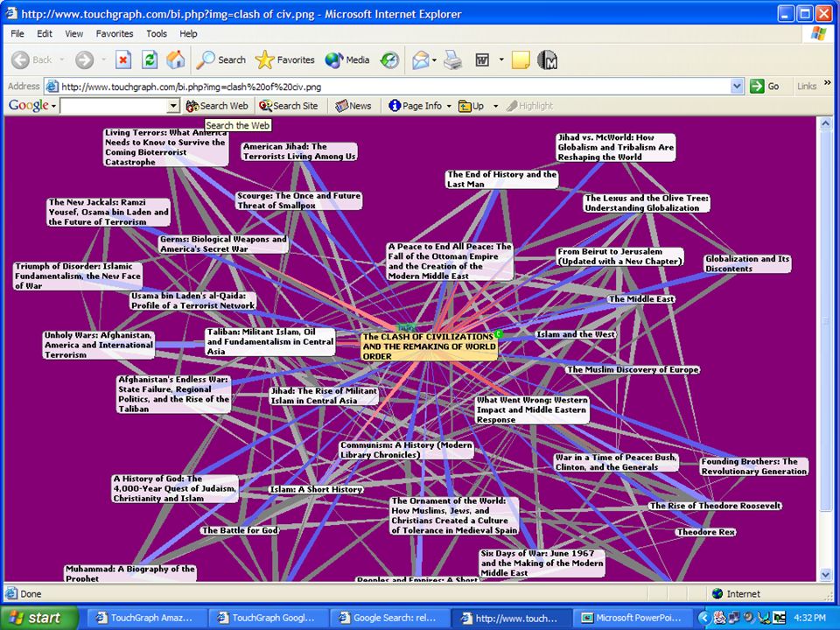Expand the Links toolbar chevron

828,83
